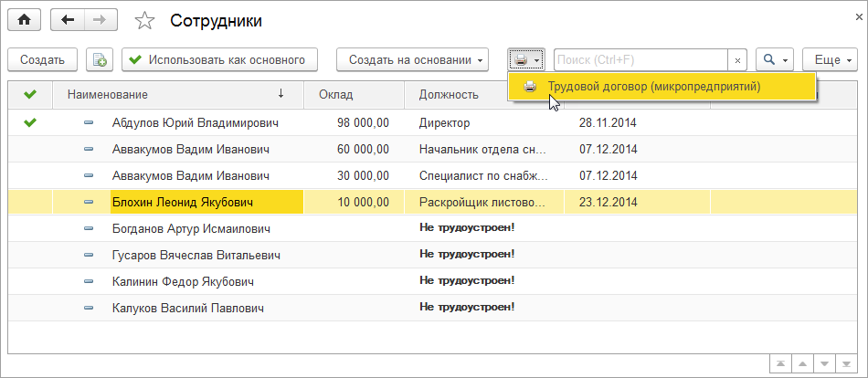This screenshot has height=378, width=868.
Task: Open the Еще menu dropdown
Action: pos(830,60)
